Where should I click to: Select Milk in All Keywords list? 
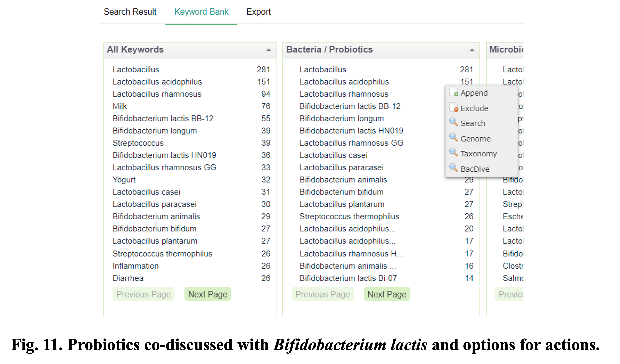click(120, 106)
